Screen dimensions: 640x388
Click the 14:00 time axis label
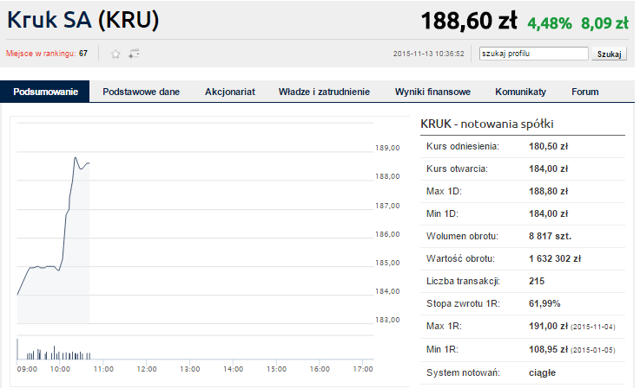[x=233, y=369]
